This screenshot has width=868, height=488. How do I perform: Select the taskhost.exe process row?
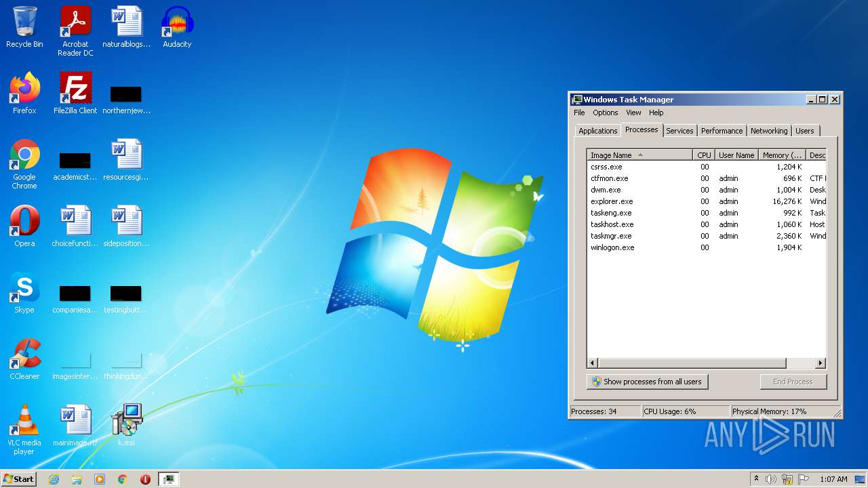click(x=707, y=224)
